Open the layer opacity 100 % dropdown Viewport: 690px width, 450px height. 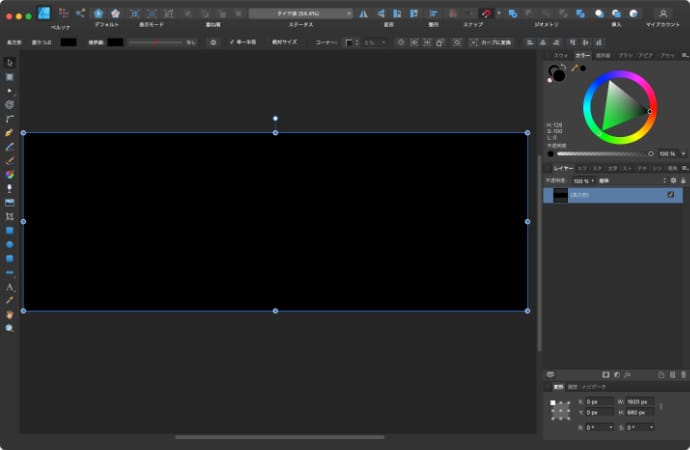coord(583,180)
